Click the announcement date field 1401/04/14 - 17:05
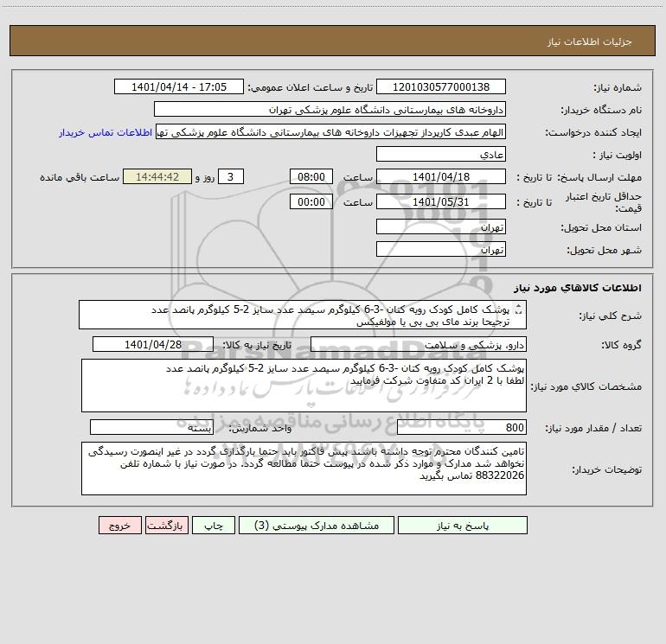Screen dimensions: 666x644 tap(179, 86)
